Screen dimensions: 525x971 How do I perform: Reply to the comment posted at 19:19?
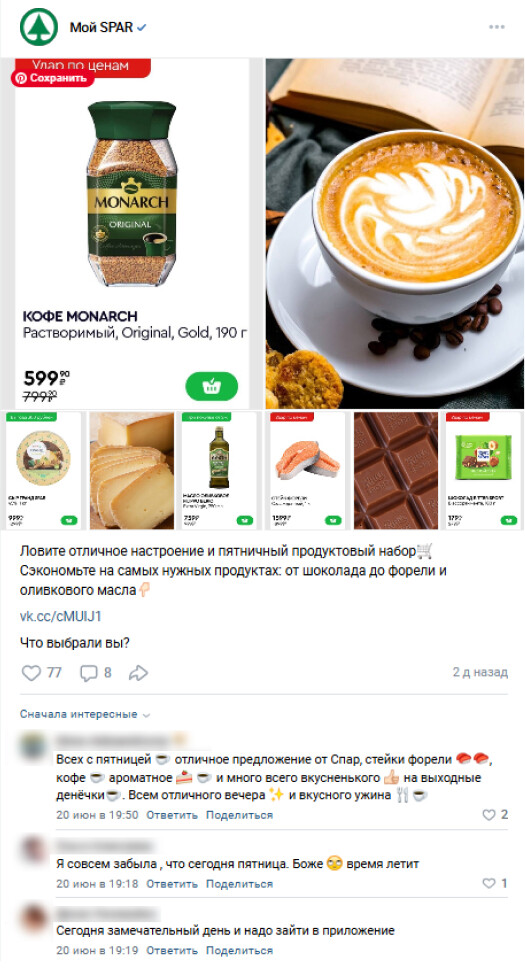coord(171,951)
